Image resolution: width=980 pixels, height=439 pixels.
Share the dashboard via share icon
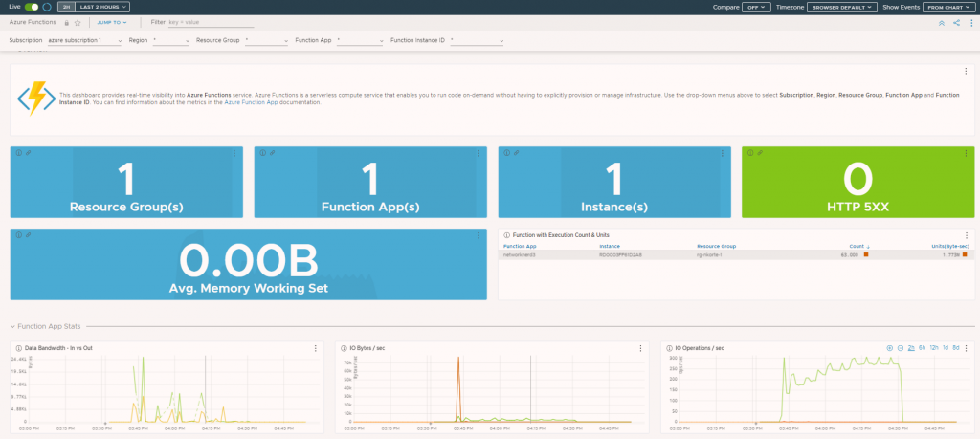[956, 23]
